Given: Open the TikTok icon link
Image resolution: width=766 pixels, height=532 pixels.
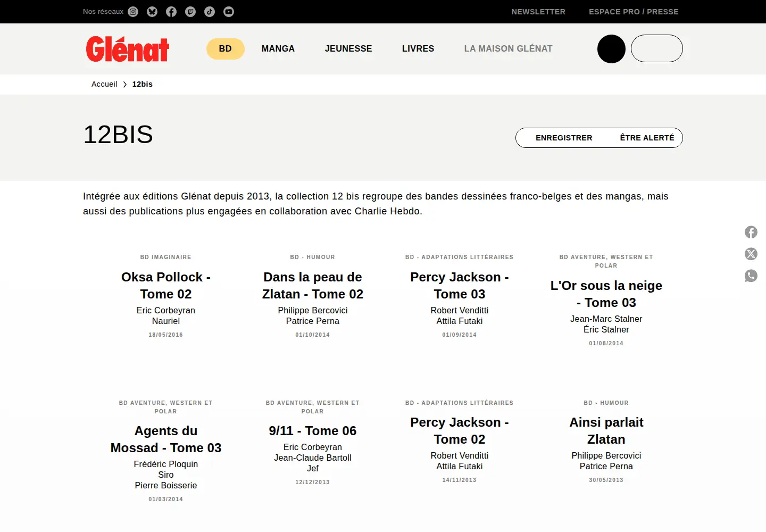Looking at the screenshot, I should pyautogui.click(x=210, y=12).
